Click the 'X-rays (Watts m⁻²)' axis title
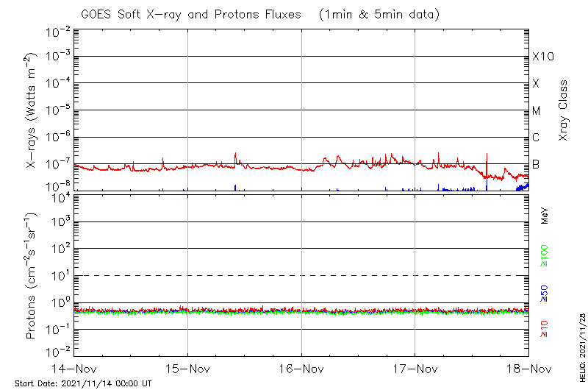 [32, 110]
